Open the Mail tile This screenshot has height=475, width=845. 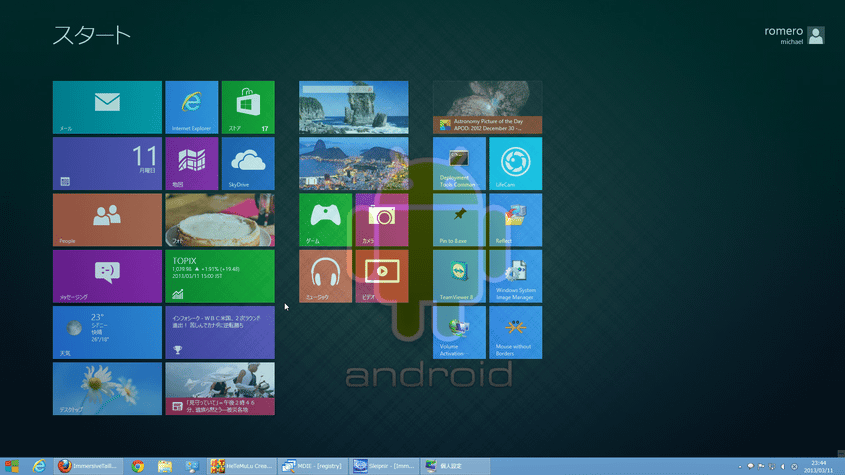coord(107,107)
